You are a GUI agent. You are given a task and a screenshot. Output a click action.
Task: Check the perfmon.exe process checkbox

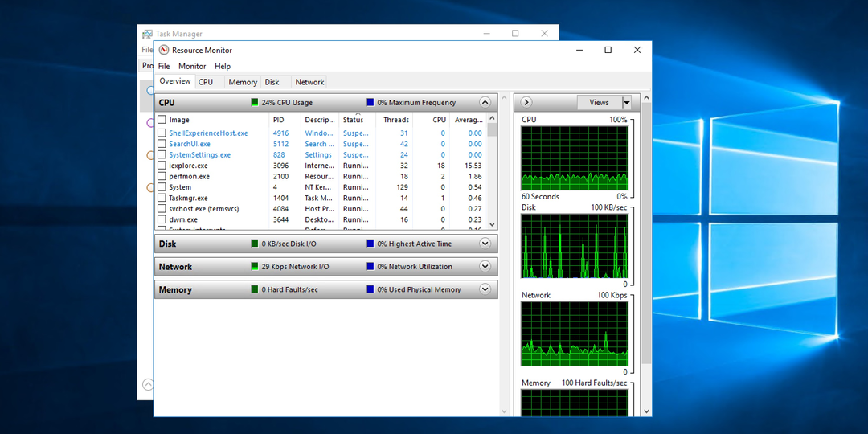tap(162, 176)
